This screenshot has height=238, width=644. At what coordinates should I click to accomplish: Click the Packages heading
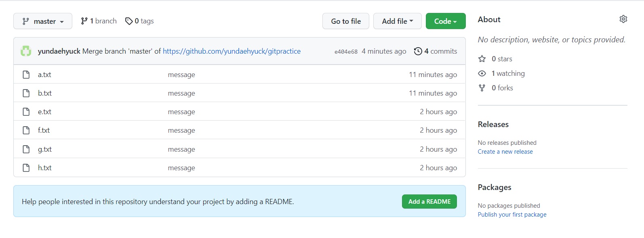tap(495, 187)
